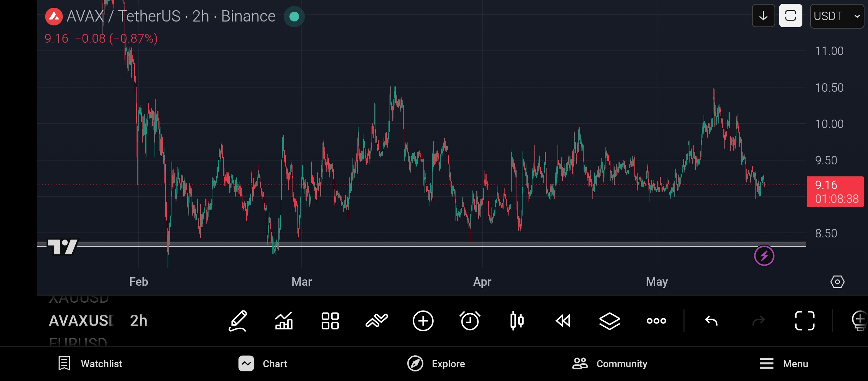Image resolution: width=868 pixels, height=381 pixels.
Task: Switch to the Watchlist tab
Action: 90,364
